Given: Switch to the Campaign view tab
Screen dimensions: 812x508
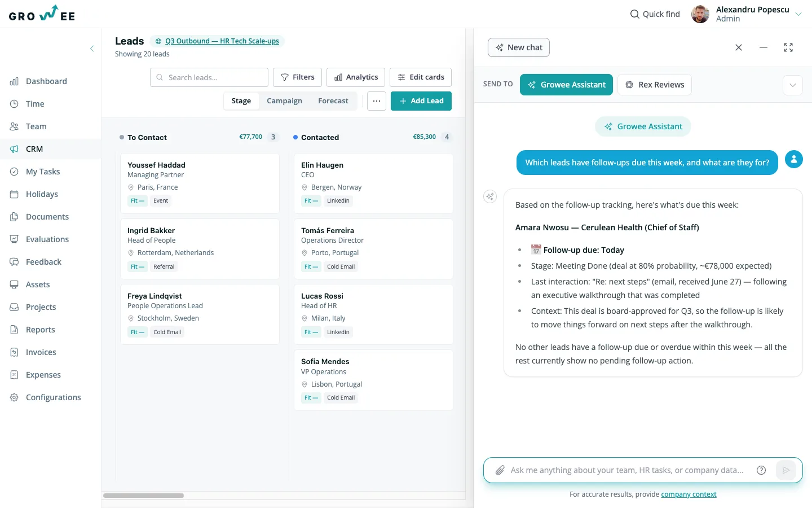Looking at the screenshot, I should (x=284, y=101).
